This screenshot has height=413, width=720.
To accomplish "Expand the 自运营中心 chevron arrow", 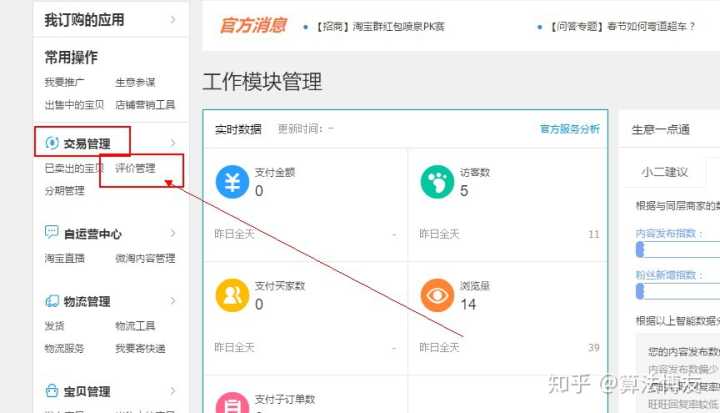I will (173, 233).
